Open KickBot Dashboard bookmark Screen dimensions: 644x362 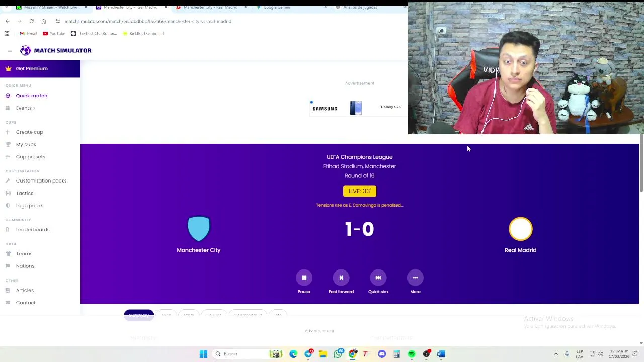pos(143,33)
